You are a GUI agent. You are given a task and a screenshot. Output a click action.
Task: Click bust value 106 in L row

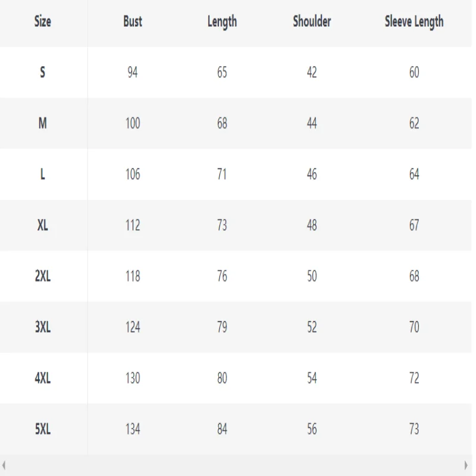133,174
